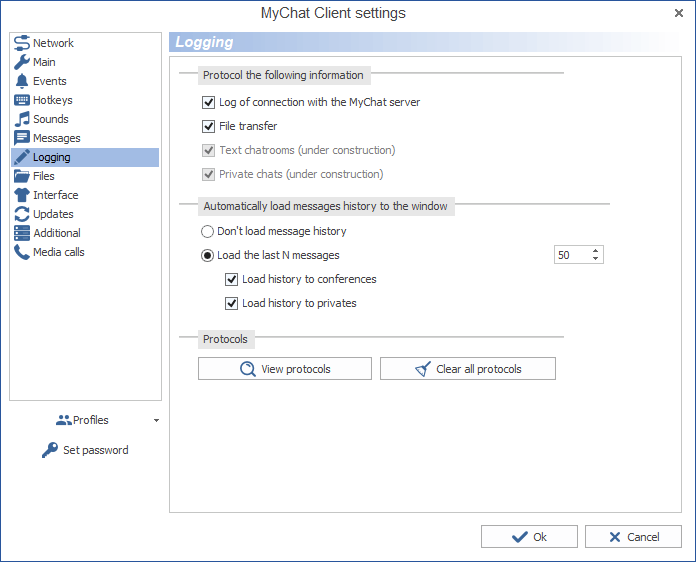This screenshot has width=696, height=562.
Task: Click the messages count input field
Action: click(x=571, y=255)
